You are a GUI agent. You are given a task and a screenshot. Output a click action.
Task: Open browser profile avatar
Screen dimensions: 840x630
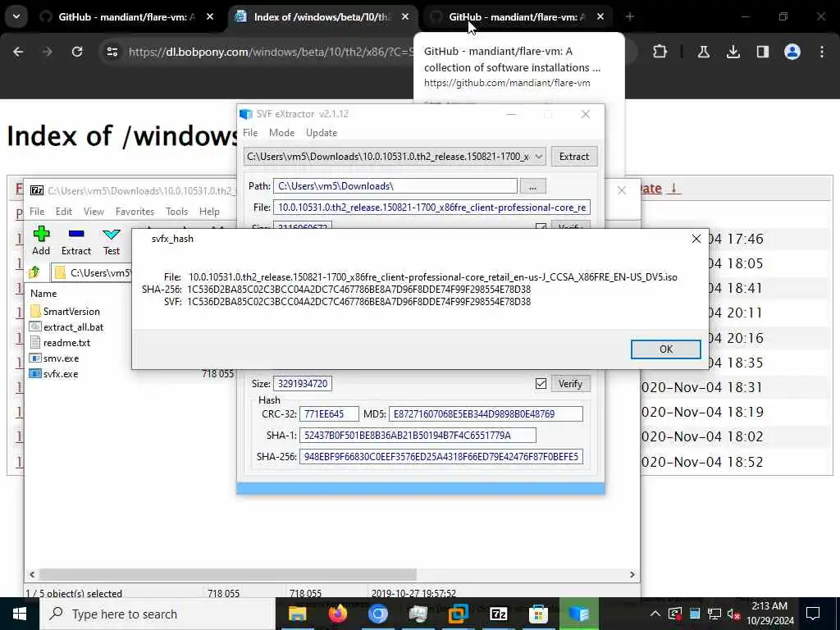(x=792, y=52)
